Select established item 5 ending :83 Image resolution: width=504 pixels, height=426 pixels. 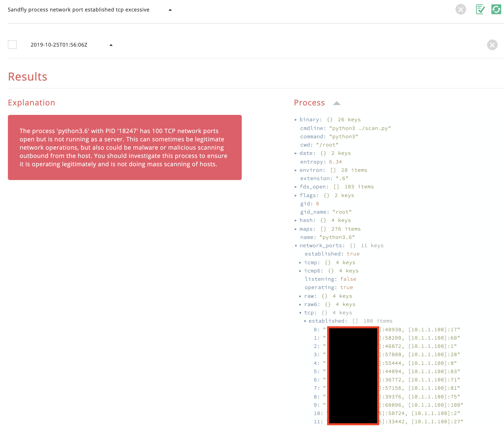pyautogui.click(x=387, y=372)
